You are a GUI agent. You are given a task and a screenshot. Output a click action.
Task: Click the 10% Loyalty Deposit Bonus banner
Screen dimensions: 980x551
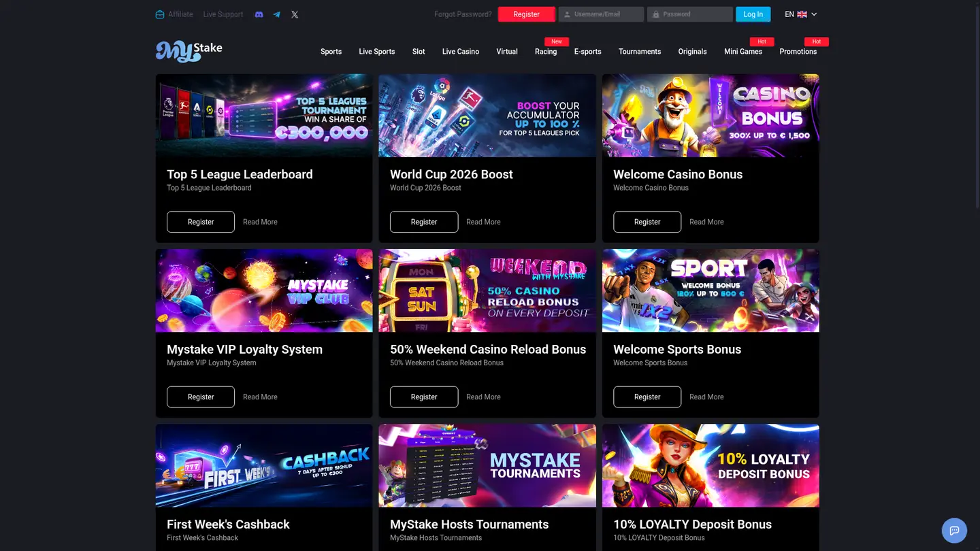710,466
